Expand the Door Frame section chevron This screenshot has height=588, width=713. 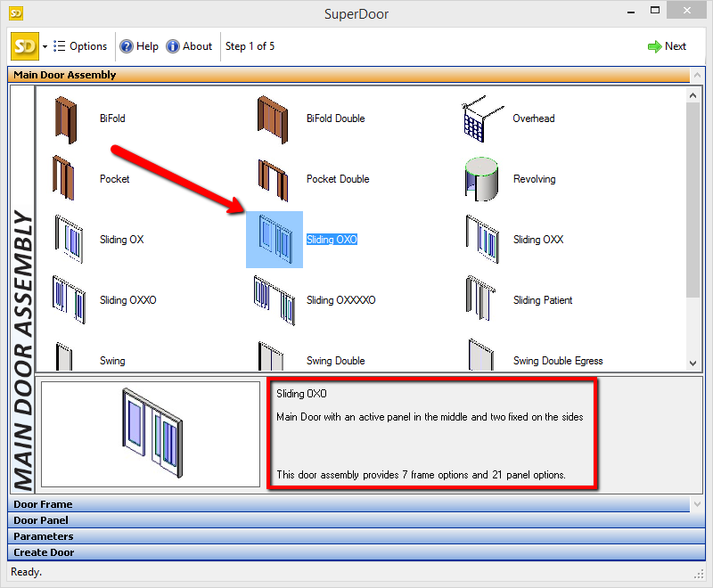697,504
